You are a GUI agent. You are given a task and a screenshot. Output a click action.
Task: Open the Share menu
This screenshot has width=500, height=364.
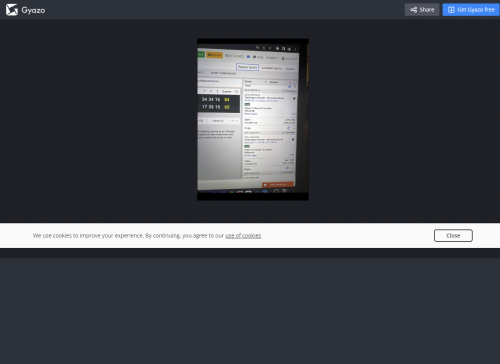422,10
